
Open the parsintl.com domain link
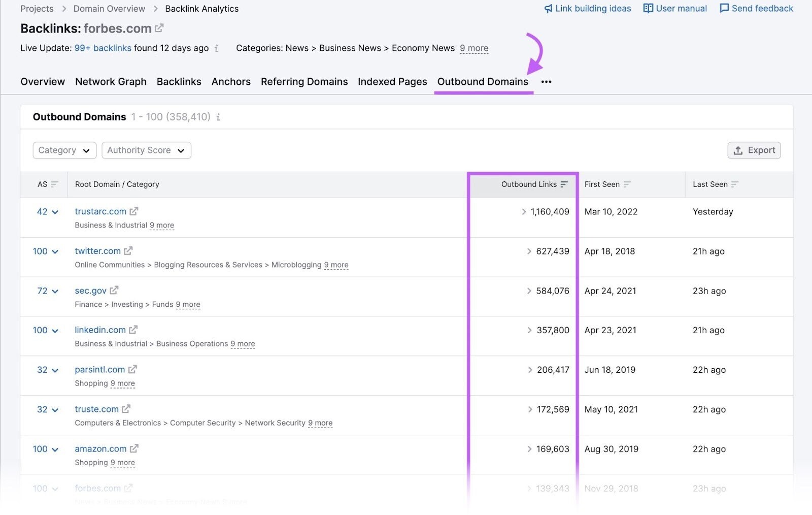(100, 369)
